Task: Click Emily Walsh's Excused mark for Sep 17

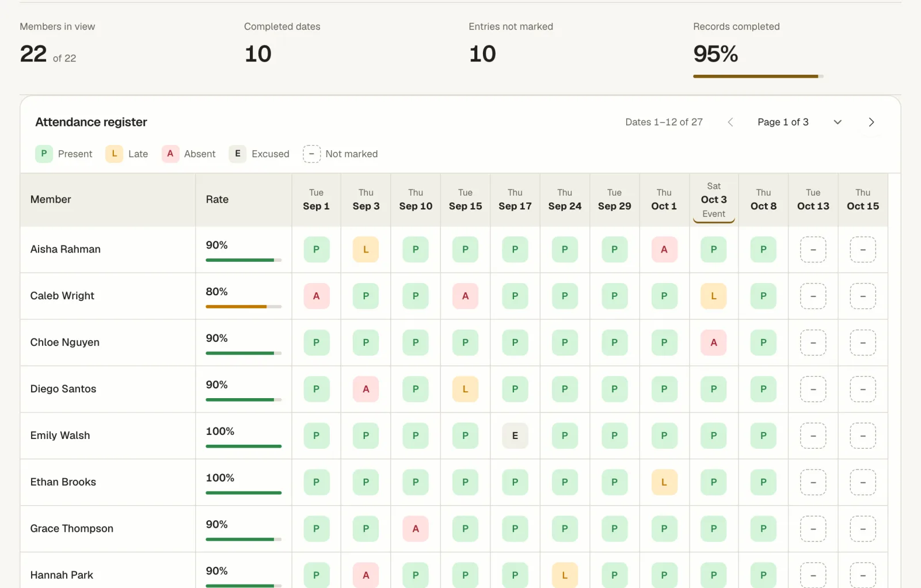Action: pos(515,436)
